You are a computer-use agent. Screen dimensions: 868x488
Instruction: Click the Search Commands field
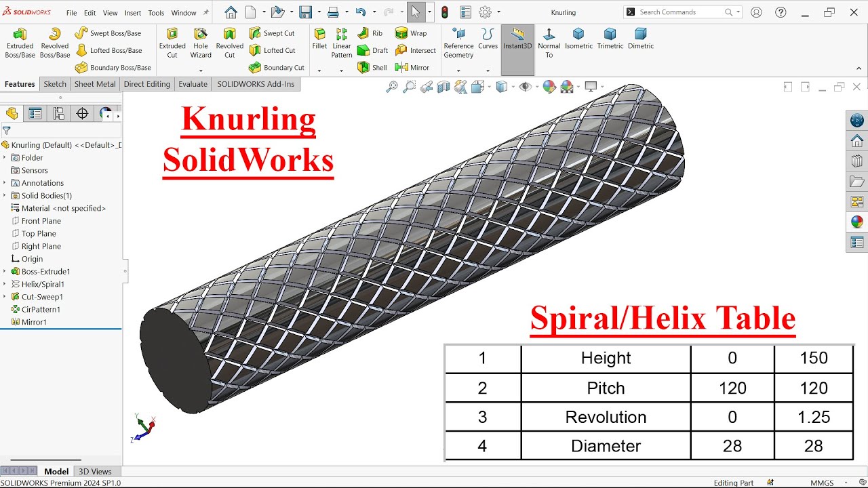click(683, 12)
